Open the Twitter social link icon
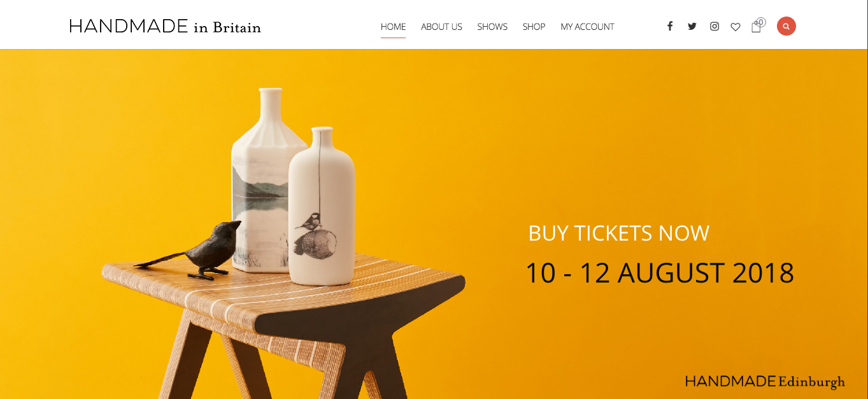868x399 pixels. click(x=692, y=26)
